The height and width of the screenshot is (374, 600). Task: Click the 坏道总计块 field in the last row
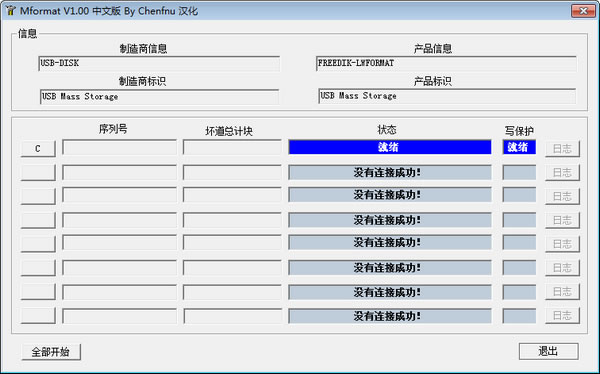[232, 316]
